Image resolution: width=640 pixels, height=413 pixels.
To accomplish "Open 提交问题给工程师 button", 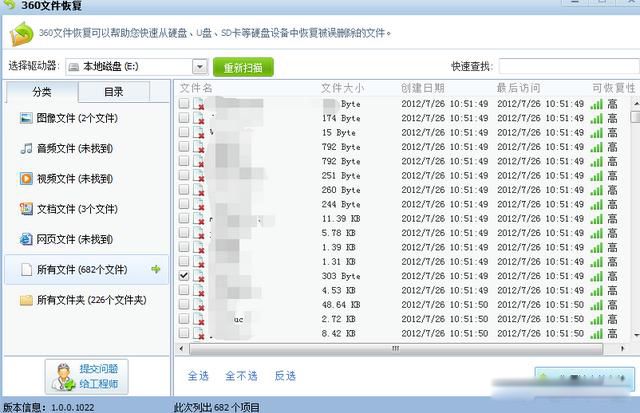I will coord(87,377).
